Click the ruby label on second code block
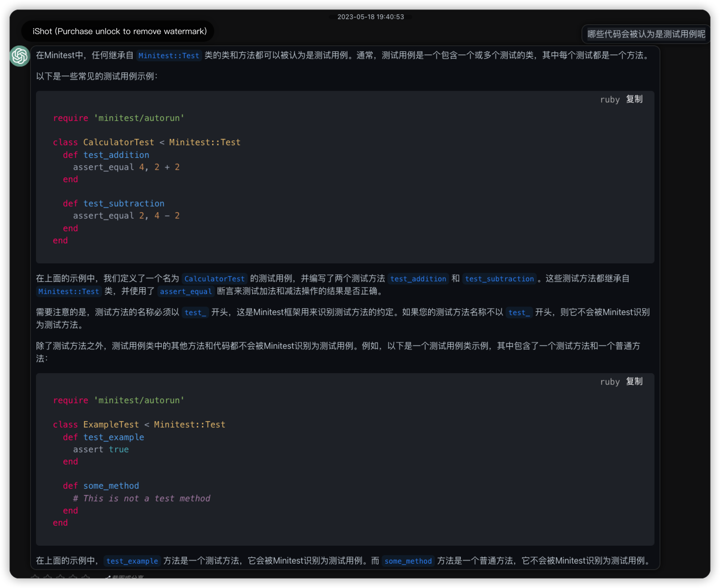 tap(610, 382)
